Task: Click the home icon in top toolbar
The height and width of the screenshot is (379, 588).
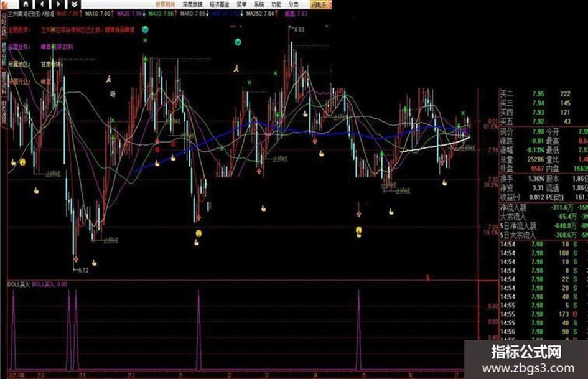Action: 26,4
